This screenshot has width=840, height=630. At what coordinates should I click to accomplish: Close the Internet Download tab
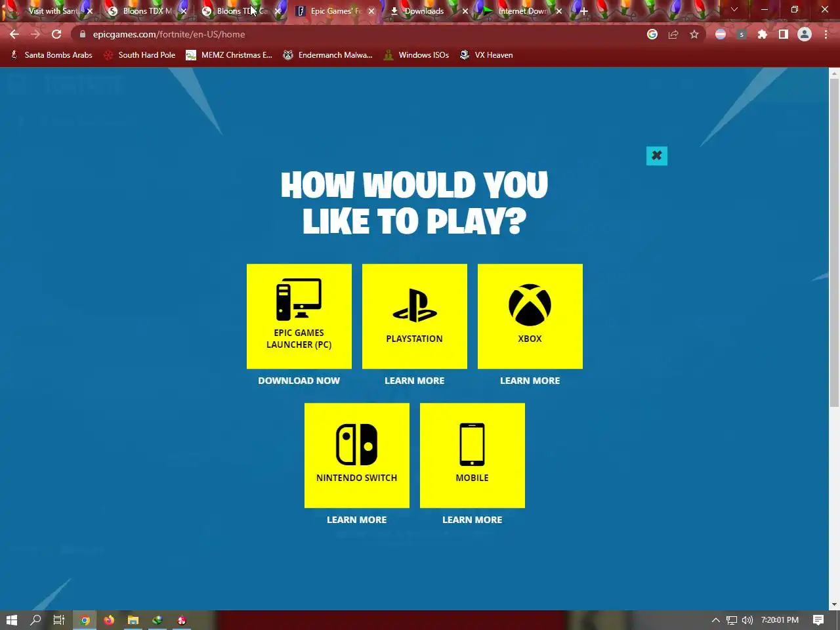(559, 11)
